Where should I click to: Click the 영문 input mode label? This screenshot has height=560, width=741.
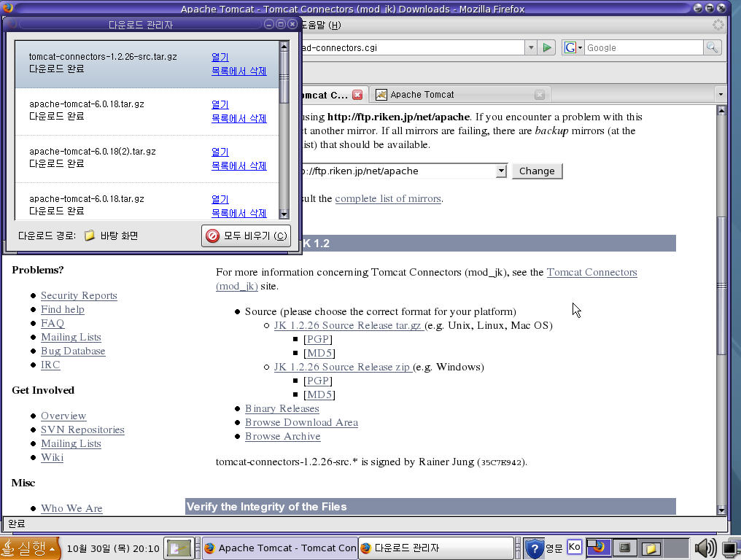point(554,548)
